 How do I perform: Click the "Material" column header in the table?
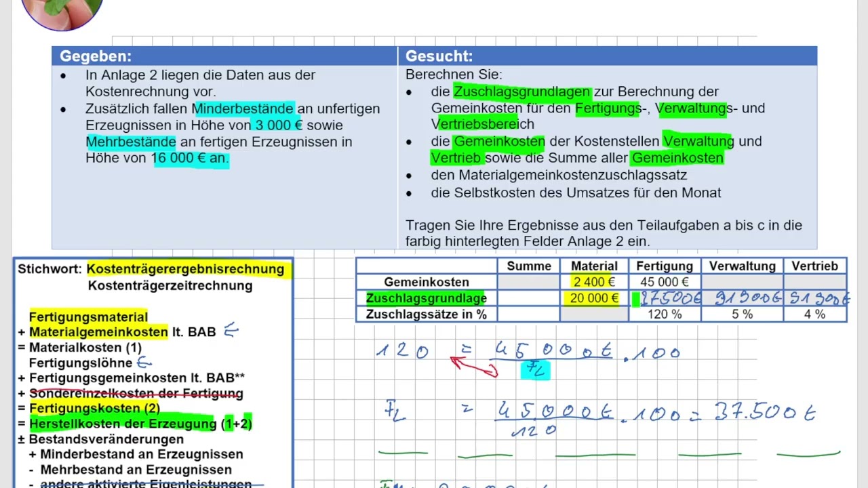point(594,266)
